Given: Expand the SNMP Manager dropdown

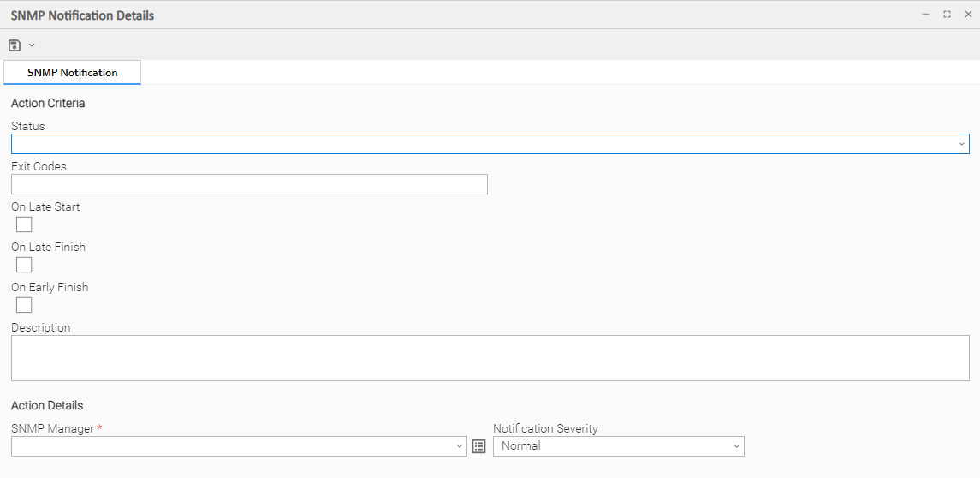Looking at the screenshot, I should coord(460,446).
